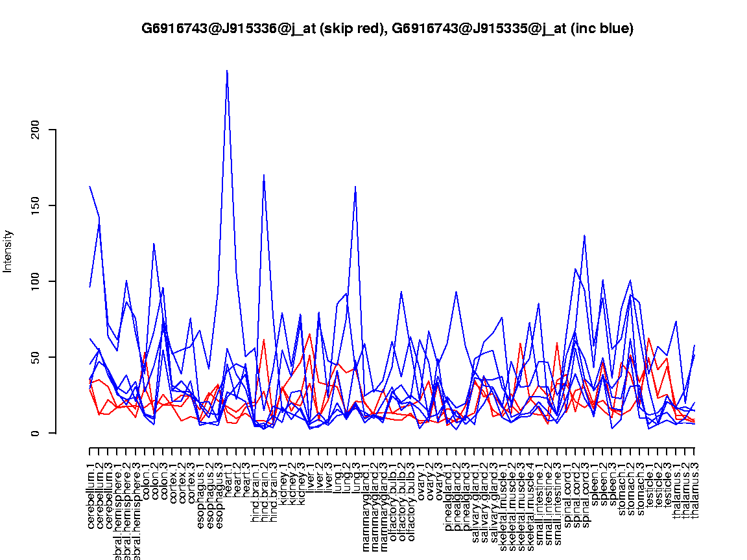This screenshot has width=747, height=560.
Task: Click the blue peak tip at spinal.cord.3
Action: 585,235
